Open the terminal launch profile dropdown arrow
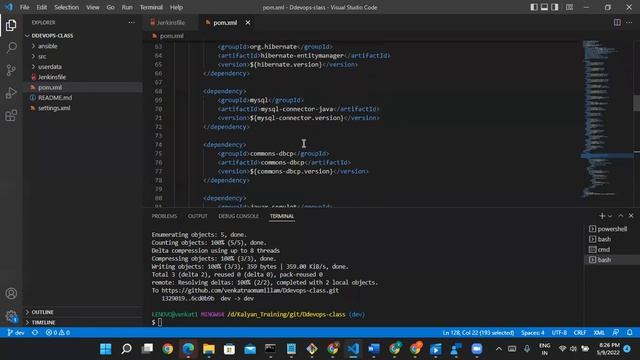Image resolution: width=640 pixels, height=360 pixels. point(610,216)
